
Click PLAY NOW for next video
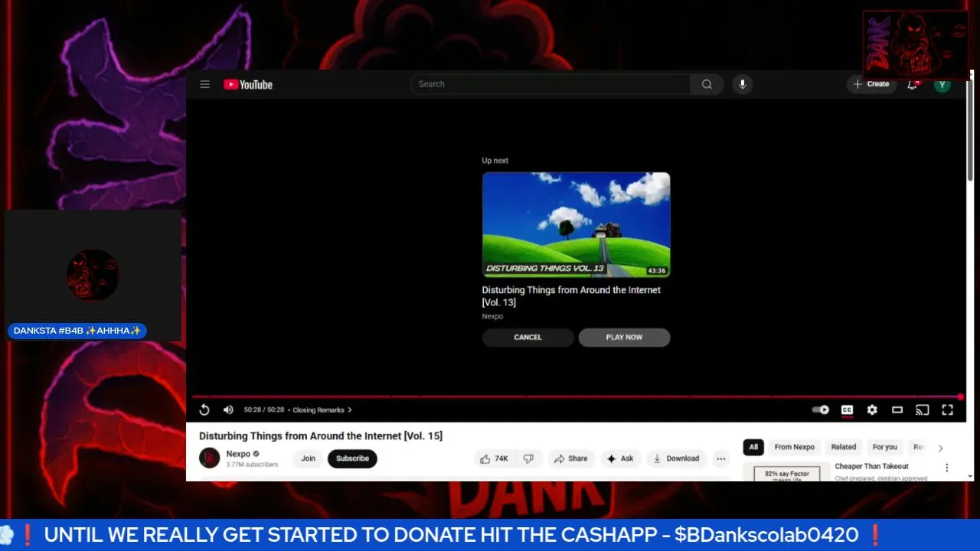624,337
